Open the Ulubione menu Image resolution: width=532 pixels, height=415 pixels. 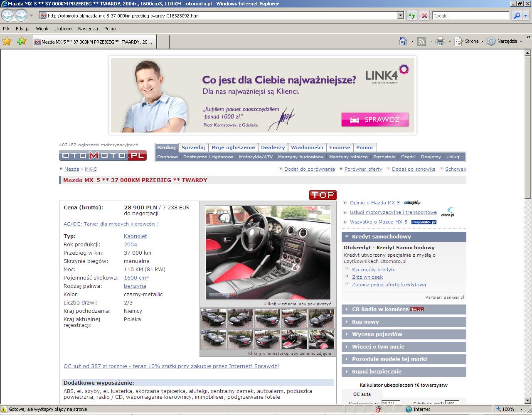click(63, 29)
